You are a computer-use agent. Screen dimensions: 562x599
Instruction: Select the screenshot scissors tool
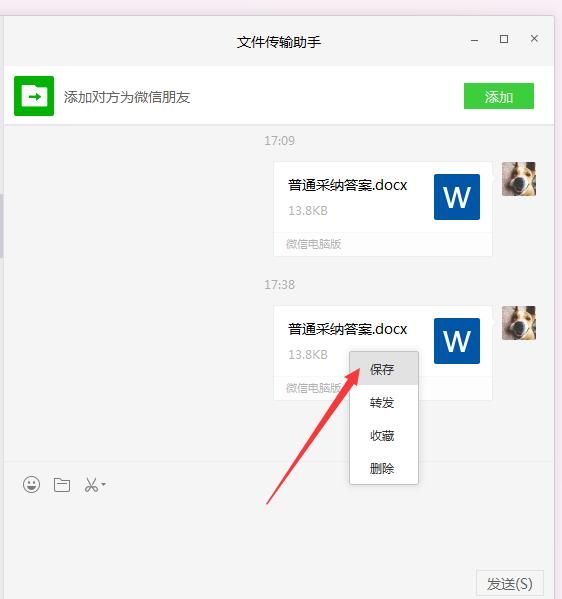[91, 485]
